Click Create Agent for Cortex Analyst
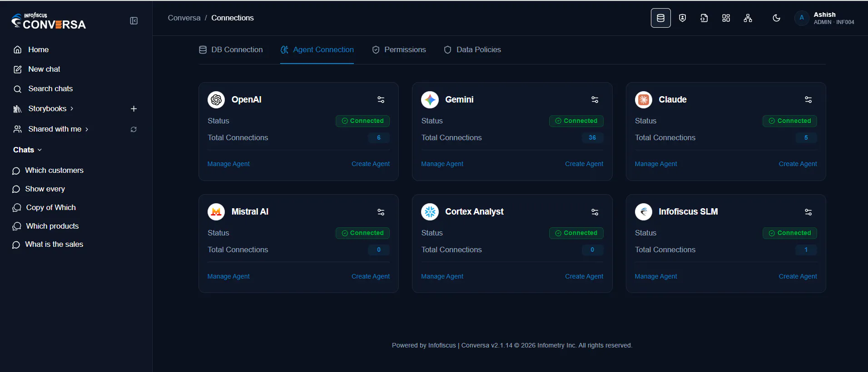 click(584, 277)
